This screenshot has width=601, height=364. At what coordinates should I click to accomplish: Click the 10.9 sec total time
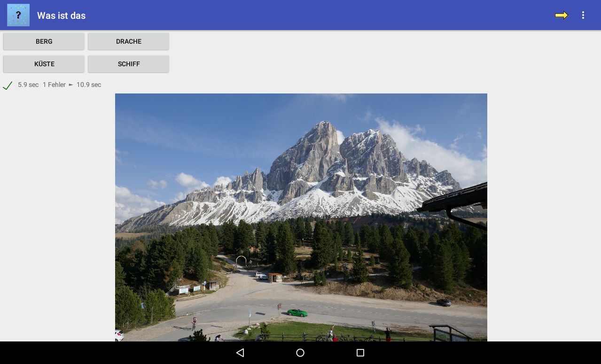(89, 85)
